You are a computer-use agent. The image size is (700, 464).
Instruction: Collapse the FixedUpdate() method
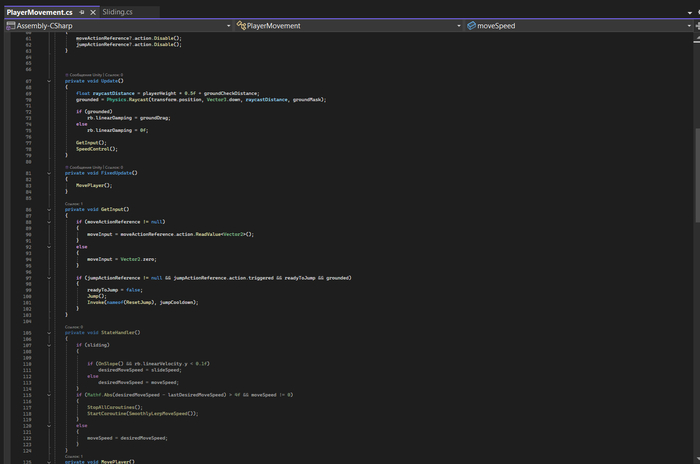(48, 173)
